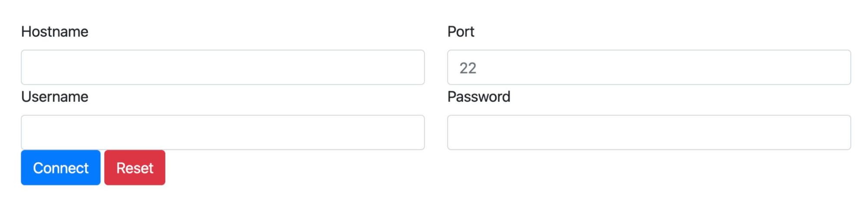The height and width of the screenshot is (215, 868).
Task: Click the Hostname label text
Action: [55, 32]
